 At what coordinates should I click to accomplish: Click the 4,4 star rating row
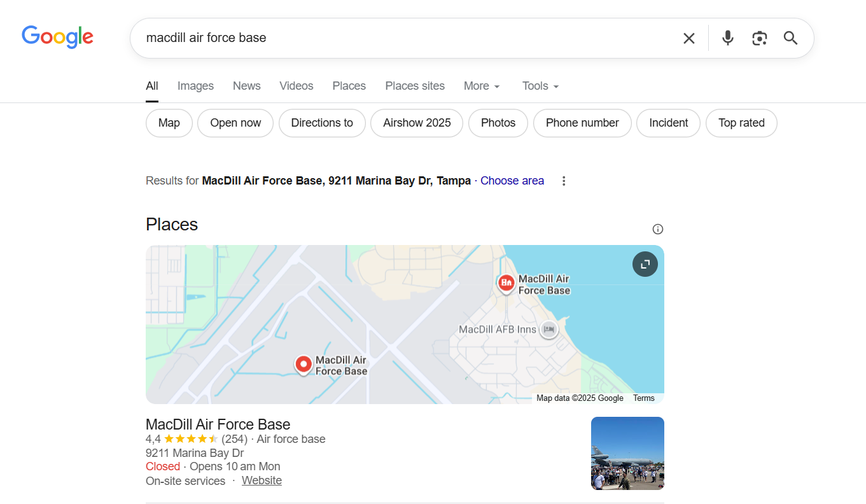pos(235,439)
